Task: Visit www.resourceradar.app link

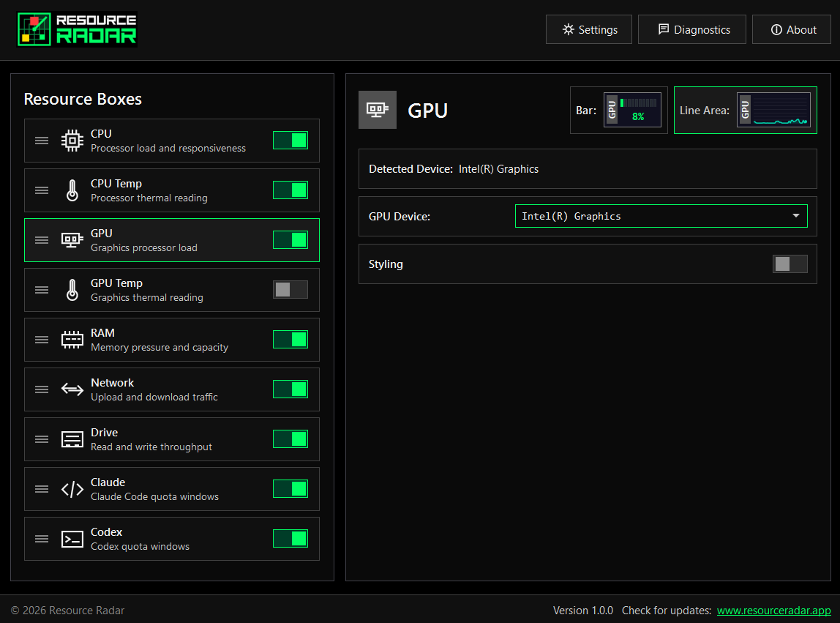Action: click(773, 610)
